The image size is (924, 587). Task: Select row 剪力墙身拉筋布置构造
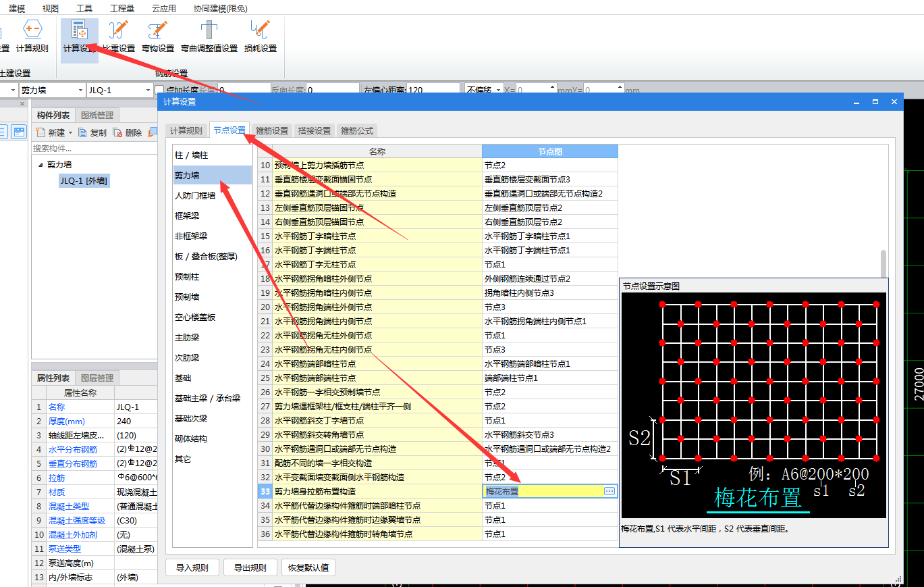[x=377, y=492]
